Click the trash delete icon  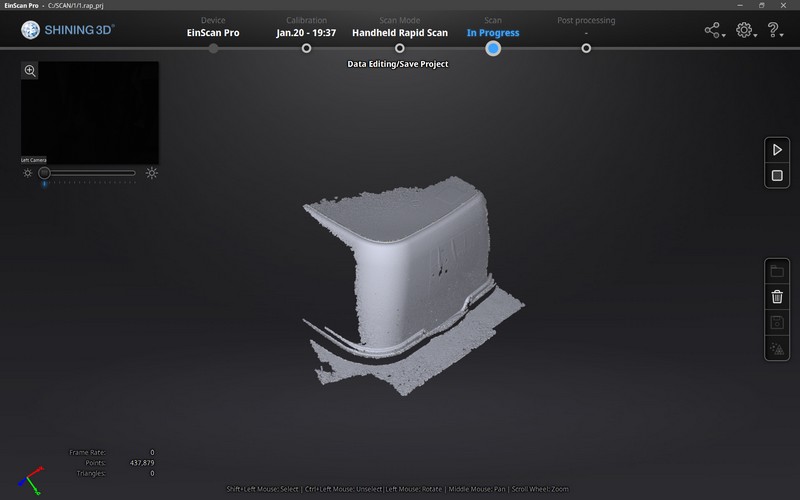pyautogui.click(x=777, y=297)
